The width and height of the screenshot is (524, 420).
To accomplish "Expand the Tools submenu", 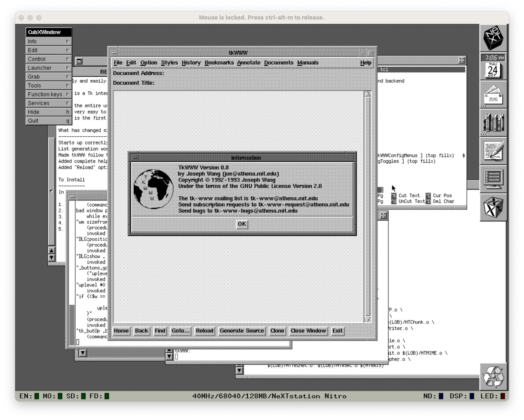I will click(x=49, y=86).
